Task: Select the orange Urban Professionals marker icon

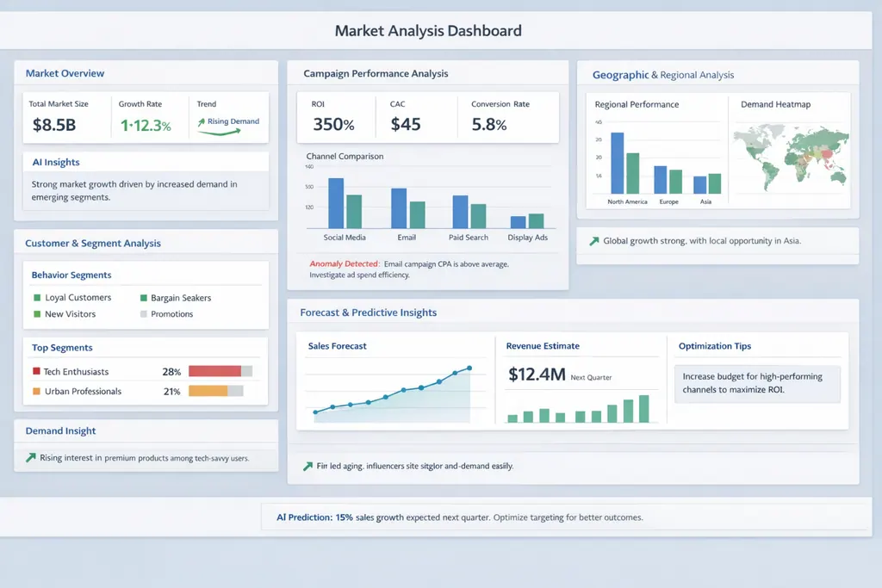Action: tap(36, 391)
